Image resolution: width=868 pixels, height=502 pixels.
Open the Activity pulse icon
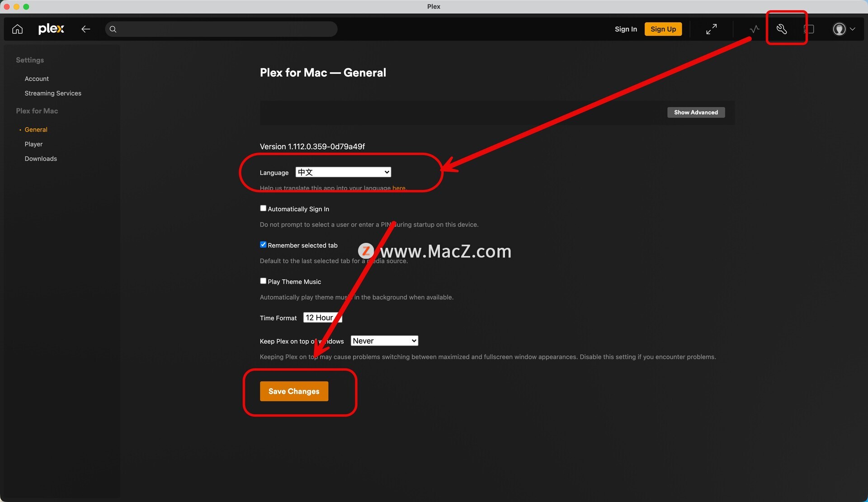tap(755, 29)
